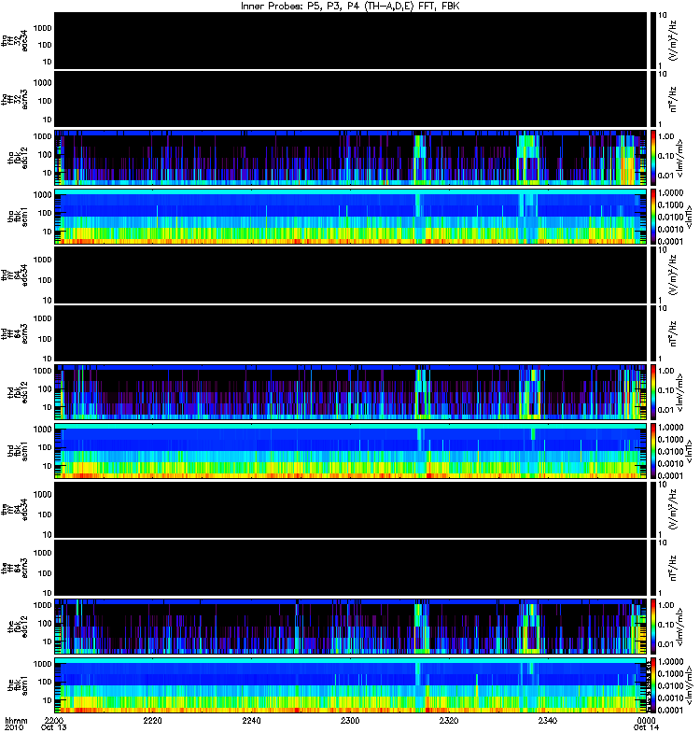Click the tha fbk edc12 spectrogram panel
Screen dimensions: 700x747
click(x=351, y=158)
